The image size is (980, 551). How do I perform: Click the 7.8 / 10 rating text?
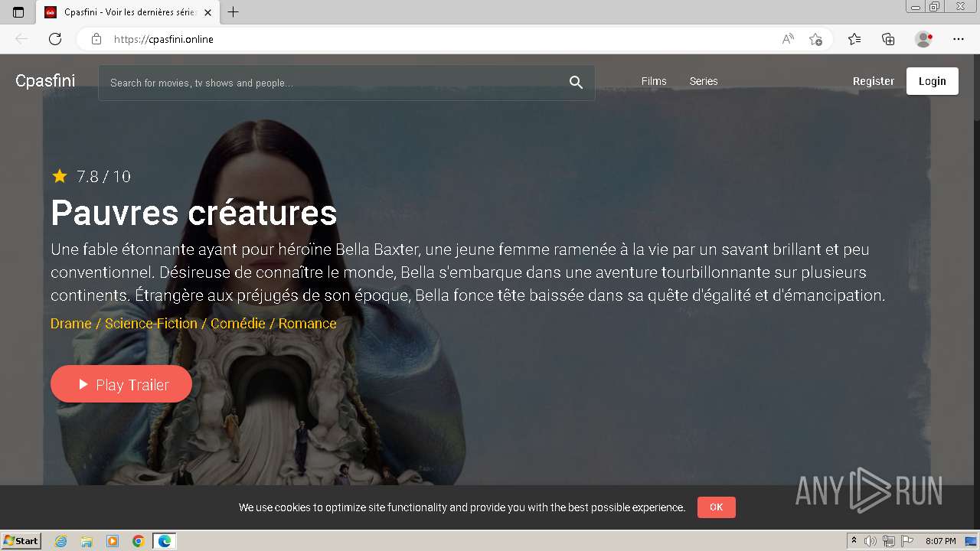pyautogui.click(x=103, y=177)
